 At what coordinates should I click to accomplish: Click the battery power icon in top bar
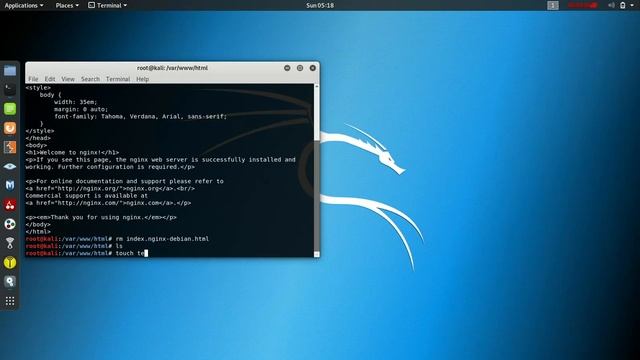[622, 5]
